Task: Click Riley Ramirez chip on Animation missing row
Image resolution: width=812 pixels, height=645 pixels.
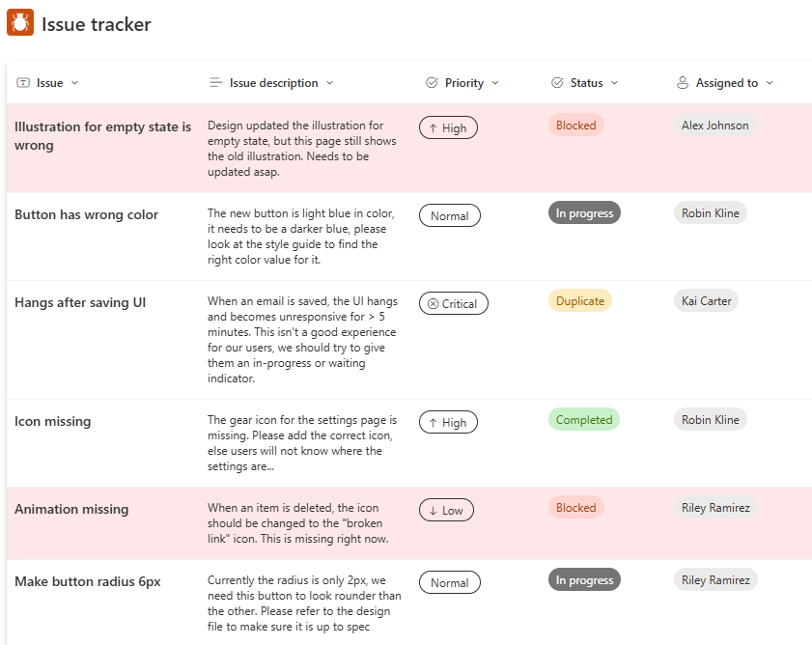Action: [x=715, y=507]
